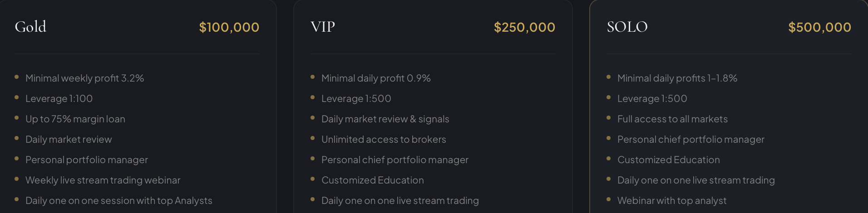The image size is (868, 213).
Task: Click 'Minimal weekly profit 3.2%' feature
Action: click(x=84, y=78)
